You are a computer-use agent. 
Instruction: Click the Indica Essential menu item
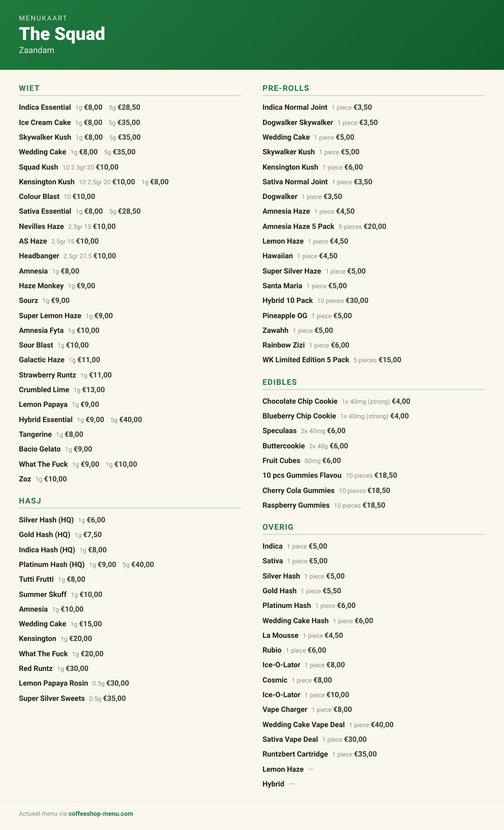pyautogui.click(x=45, y=107)
